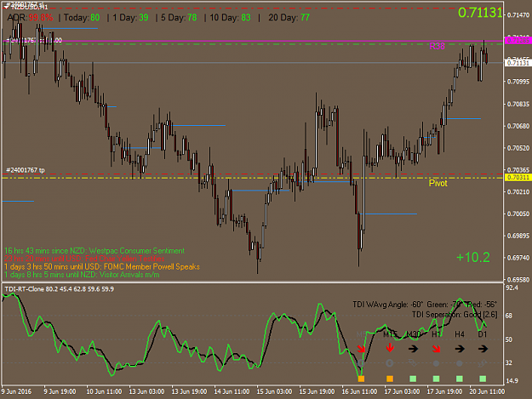The width and height of the screenshot is (532, 399).
Task: Click the 0.71470 price scale value
Action: (x=518, y=15)
